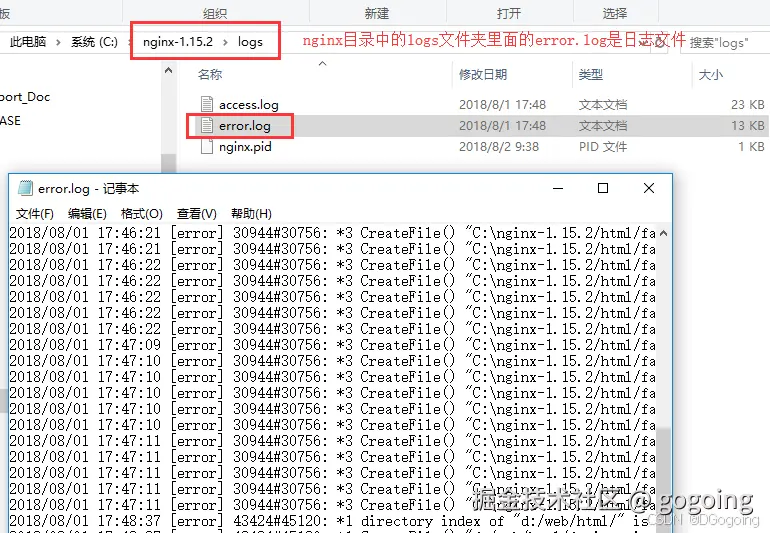Click 此电脑 in the address bar
The height and width of the screenshot is (533, 770).
pyautogui.click(x=28, y=42)
